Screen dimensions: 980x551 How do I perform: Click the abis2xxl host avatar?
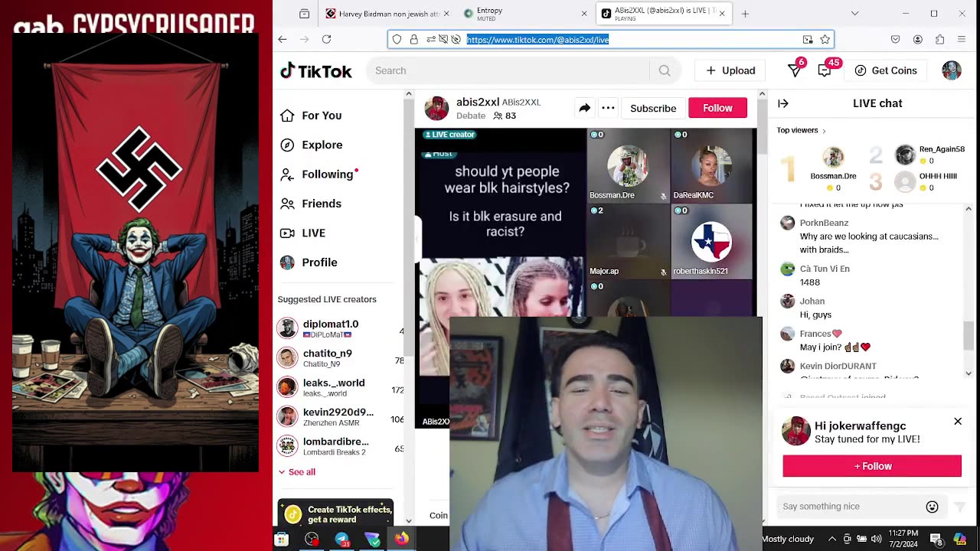436,108
